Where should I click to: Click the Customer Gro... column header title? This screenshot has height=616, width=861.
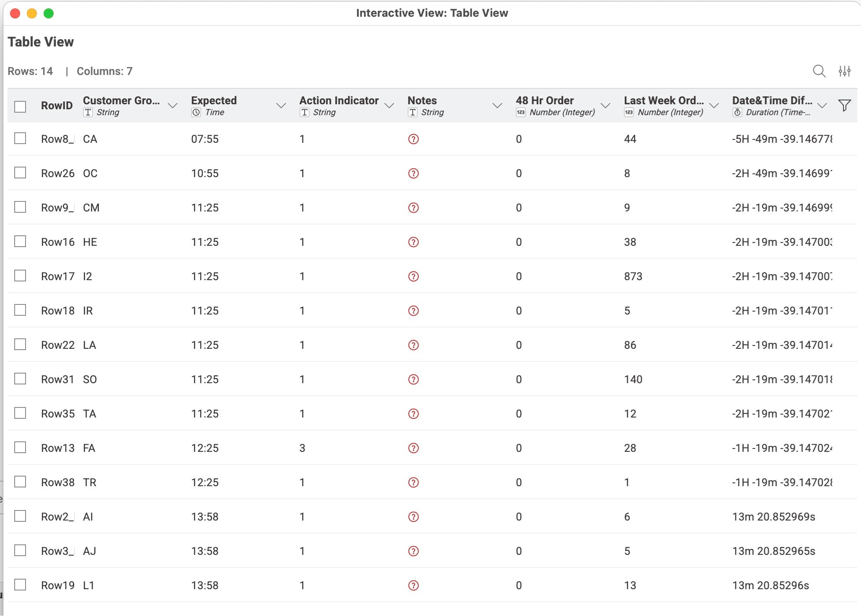(x=121, y=101)
